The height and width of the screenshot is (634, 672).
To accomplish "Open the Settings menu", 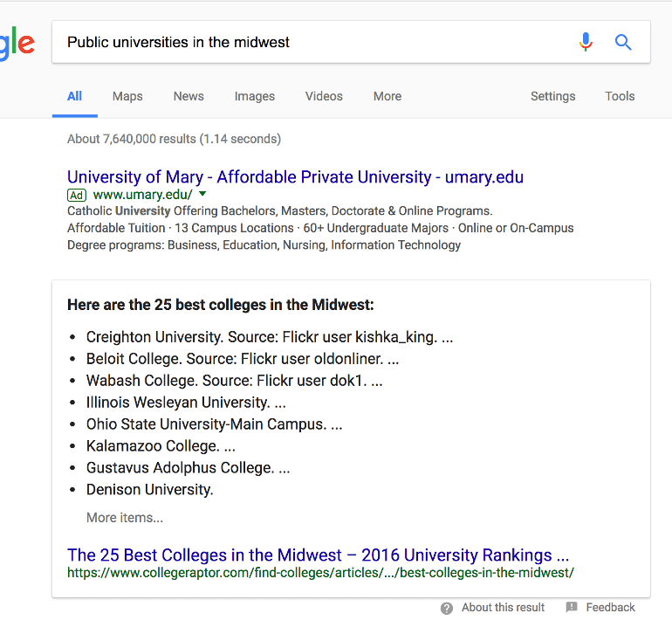I will coord(552,96).
